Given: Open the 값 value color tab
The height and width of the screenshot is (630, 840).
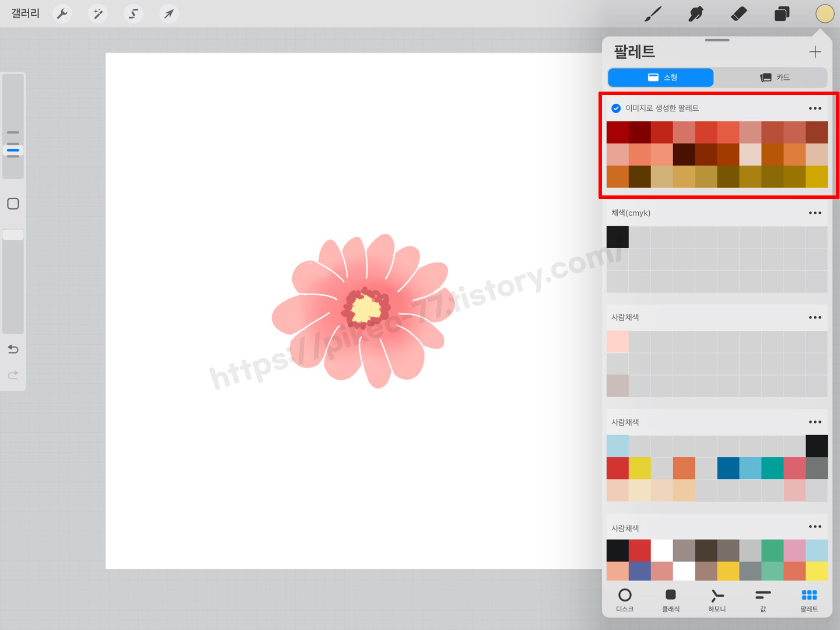Looking at the screenshot, I should click(x=763, y=600).
